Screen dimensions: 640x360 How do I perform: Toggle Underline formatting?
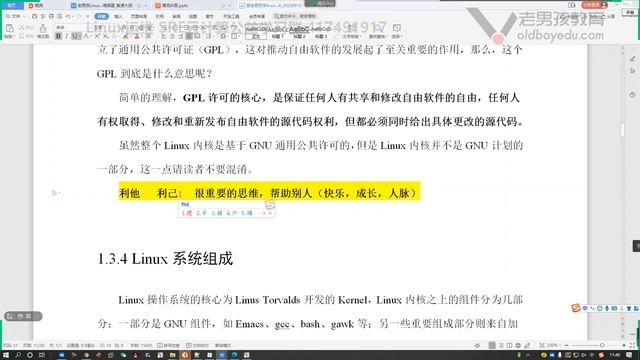pyautogui.click(x=75, y=36)
